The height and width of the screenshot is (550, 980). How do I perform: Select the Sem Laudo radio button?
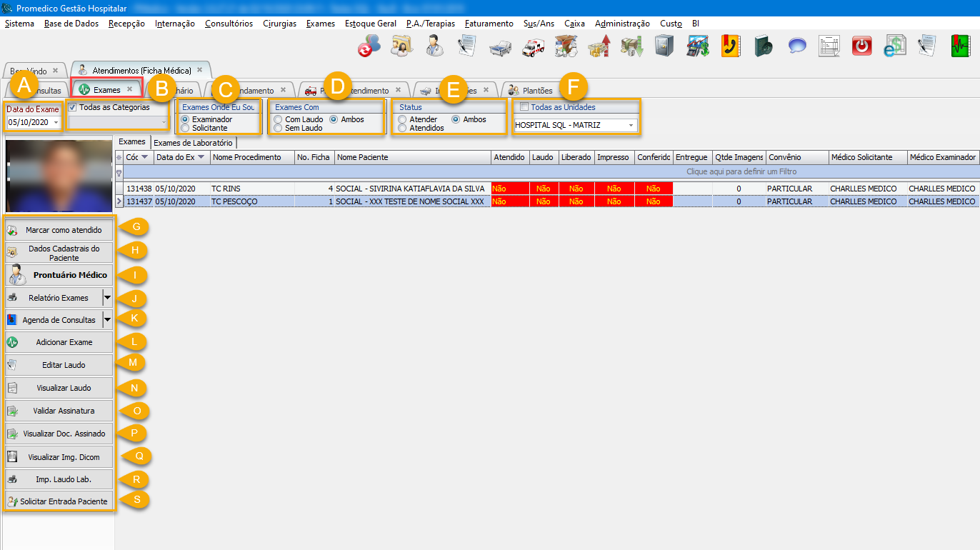click(279, 128)
